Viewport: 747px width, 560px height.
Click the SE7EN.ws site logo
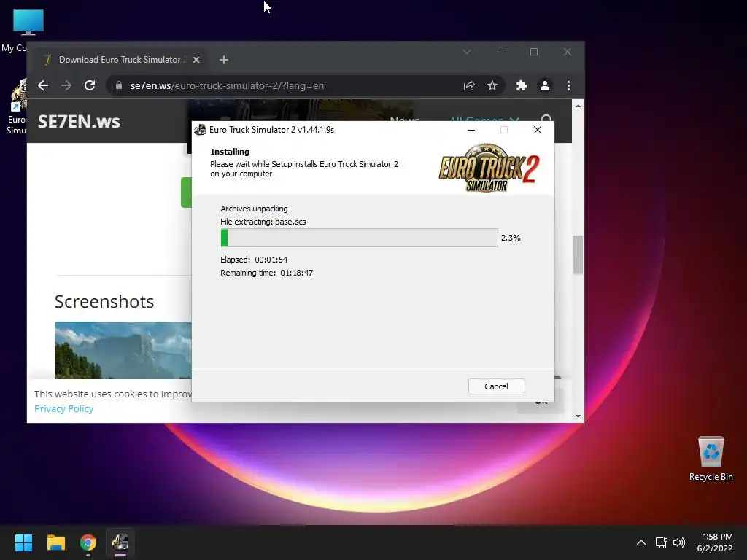click(79, 122)
